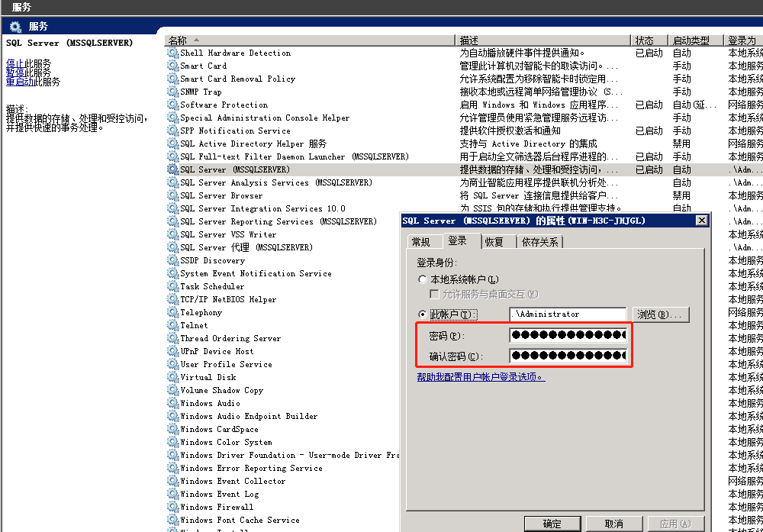Click the Services gear icon in the header
Image resolution: width=763 pixels, height=532 pixels.
coord(15,27)
